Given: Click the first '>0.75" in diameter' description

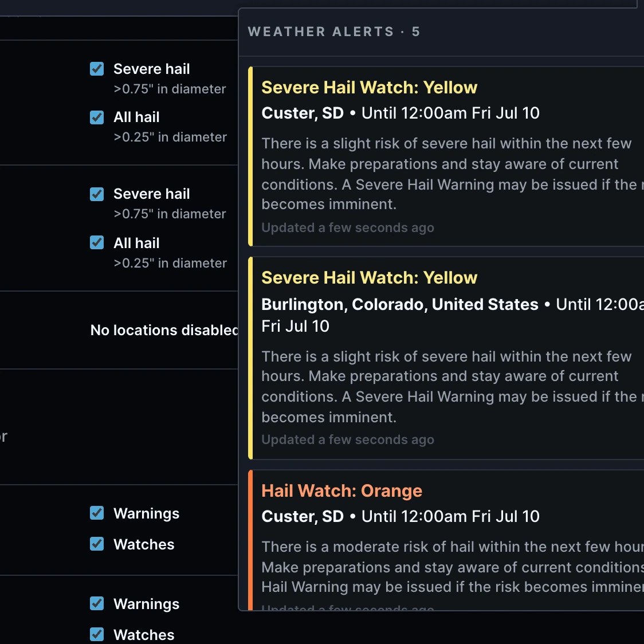Looking at the screenshot, I should [170, 89].
